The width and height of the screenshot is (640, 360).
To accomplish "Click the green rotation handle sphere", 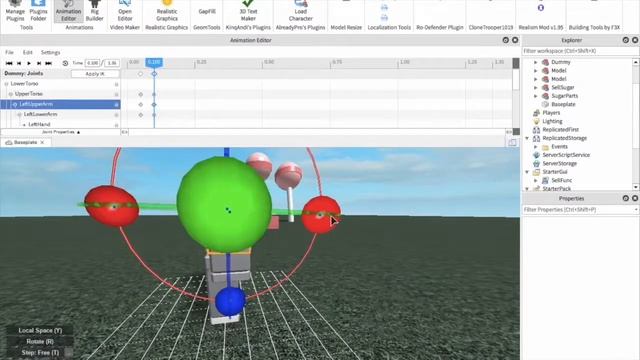I will click(224, 205).
